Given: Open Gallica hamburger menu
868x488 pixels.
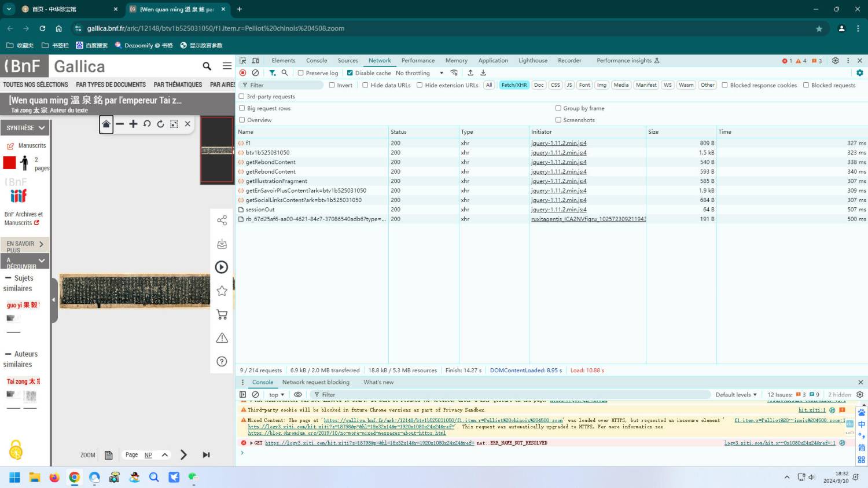Looking at the screenshot, I should (227, 66).
